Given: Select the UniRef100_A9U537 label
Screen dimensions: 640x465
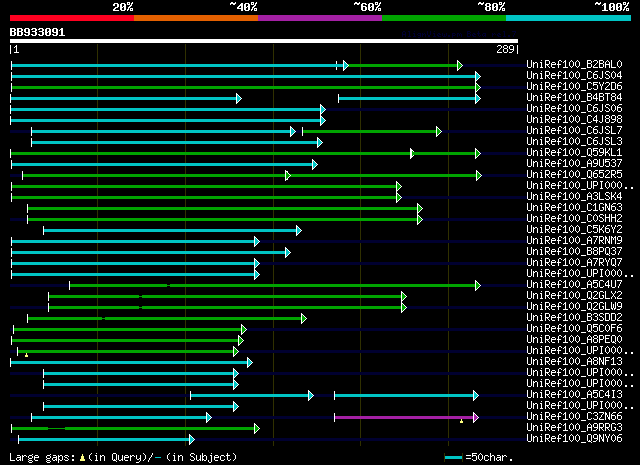Looking at the screenshot, I should tap(574, 164).
